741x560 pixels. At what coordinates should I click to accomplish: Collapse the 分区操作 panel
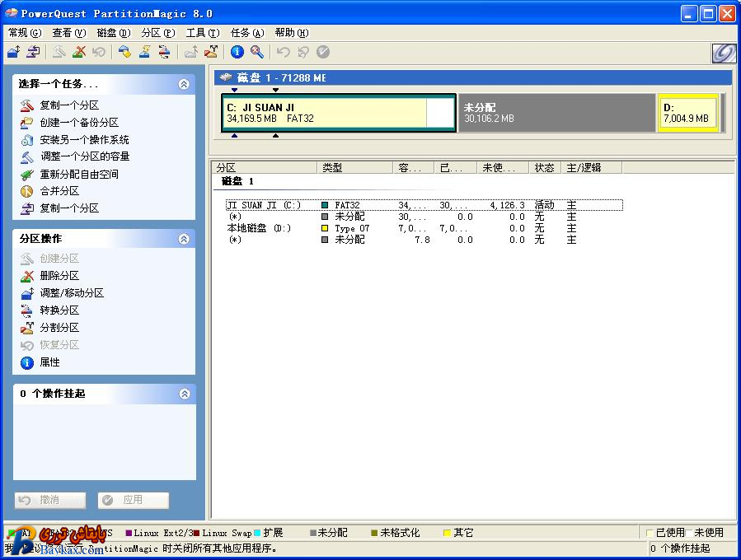pos(184,239)
